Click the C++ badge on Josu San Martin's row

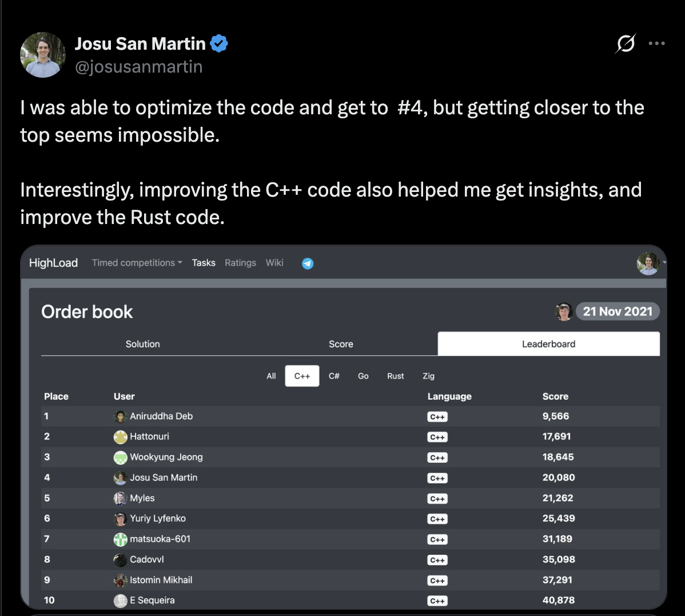tap(437, 478)
